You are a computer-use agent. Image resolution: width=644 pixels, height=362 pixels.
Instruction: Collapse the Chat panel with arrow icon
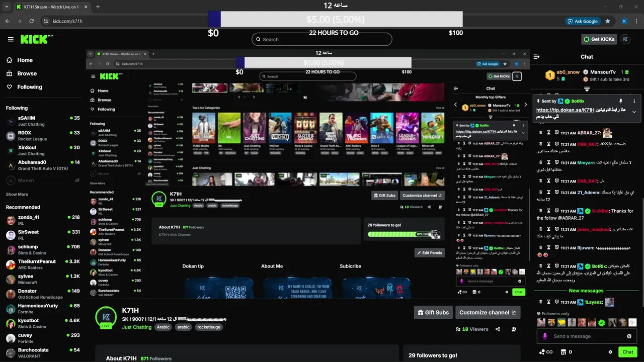click(x=536, y=57)
